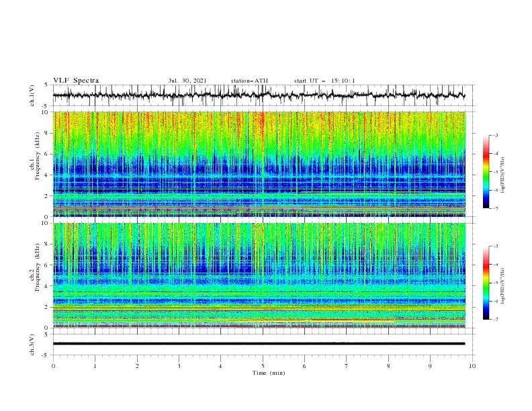Image resolution: width=532 pixels, height=411 pixels.
Task: Click the ch.1 spectrogram "6" kHz tick
Action: (48, 154)
